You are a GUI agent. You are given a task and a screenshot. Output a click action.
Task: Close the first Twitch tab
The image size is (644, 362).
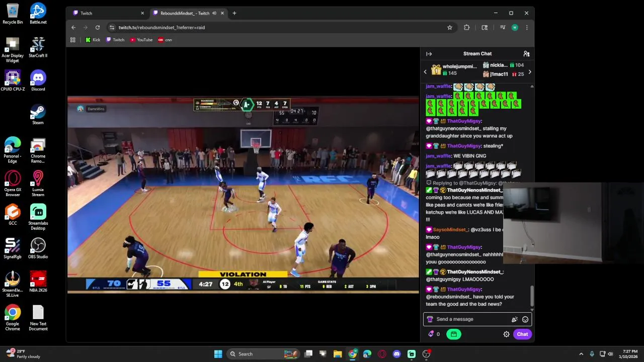point(142,13)
